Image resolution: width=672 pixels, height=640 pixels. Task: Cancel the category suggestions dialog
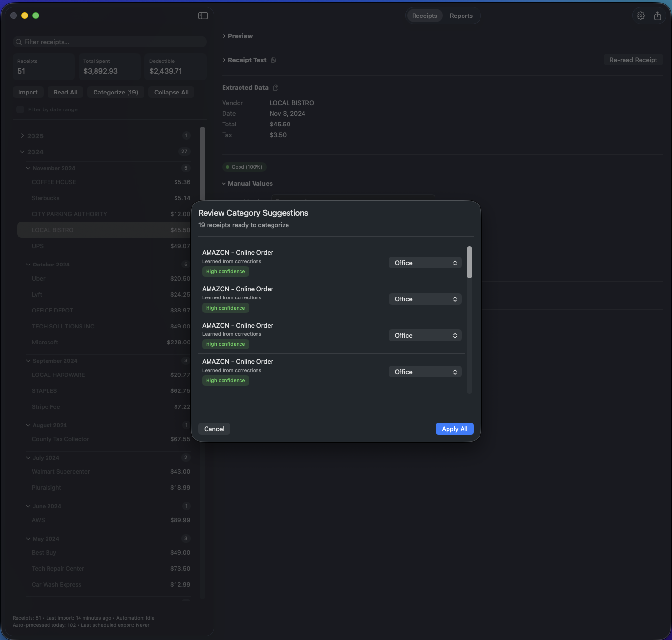(214, 429)
